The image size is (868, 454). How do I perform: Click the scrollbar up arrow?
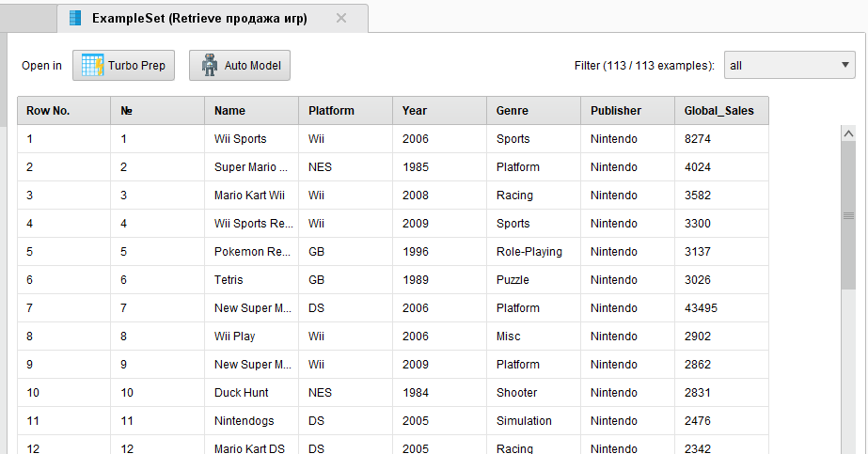(848, 133)
